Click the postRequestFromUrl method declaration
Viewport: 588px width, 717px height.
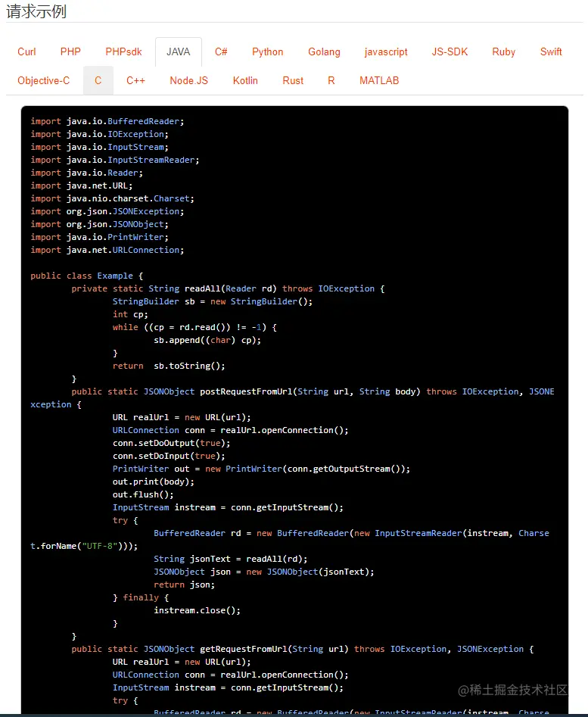click(x=292, y=397)
